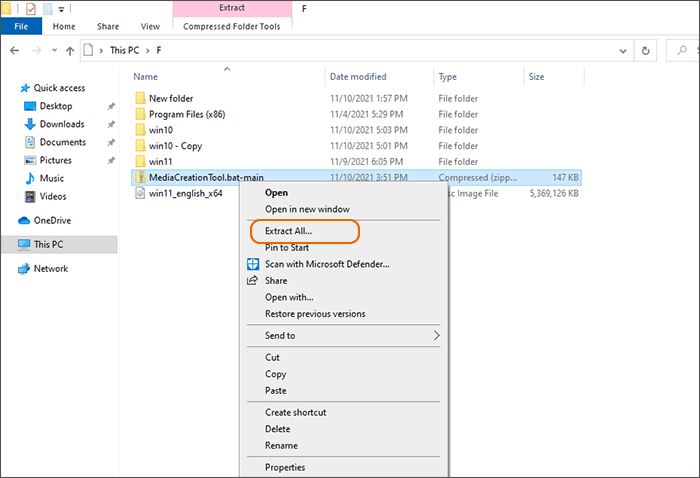700x478 pixels.
Task: Select the MediaCreationTool.bat-main zip file icon
Action: click(140, 178)
